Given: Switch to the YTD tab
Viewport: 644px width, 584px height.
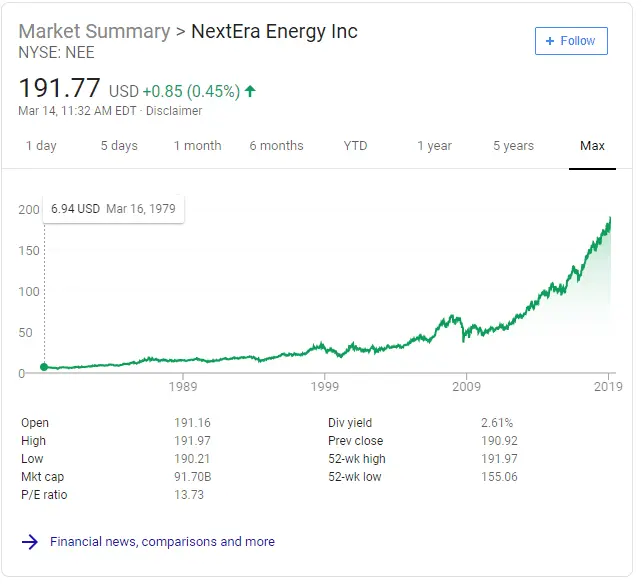Looking at the screenshot, I should 355,146.
